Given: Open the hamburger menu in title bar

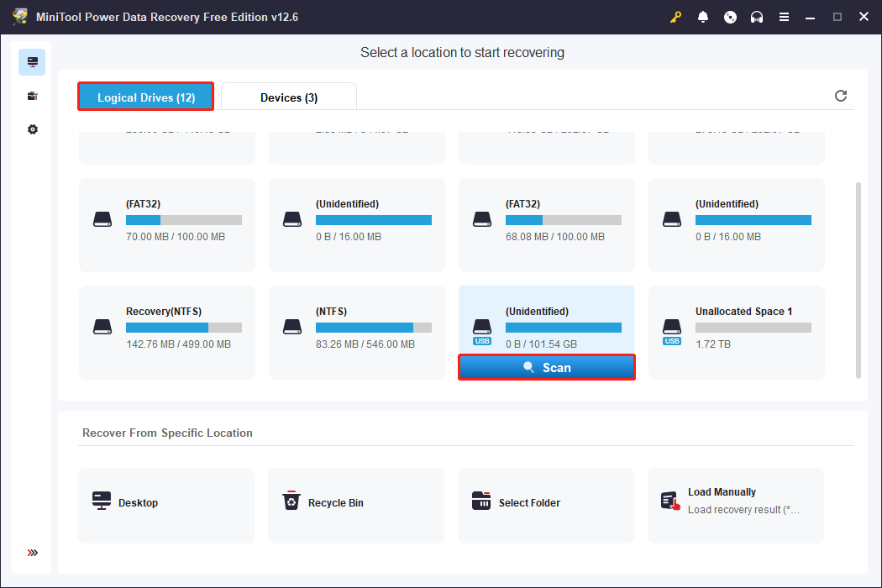Looking at the screenshot, I should 784,17.
